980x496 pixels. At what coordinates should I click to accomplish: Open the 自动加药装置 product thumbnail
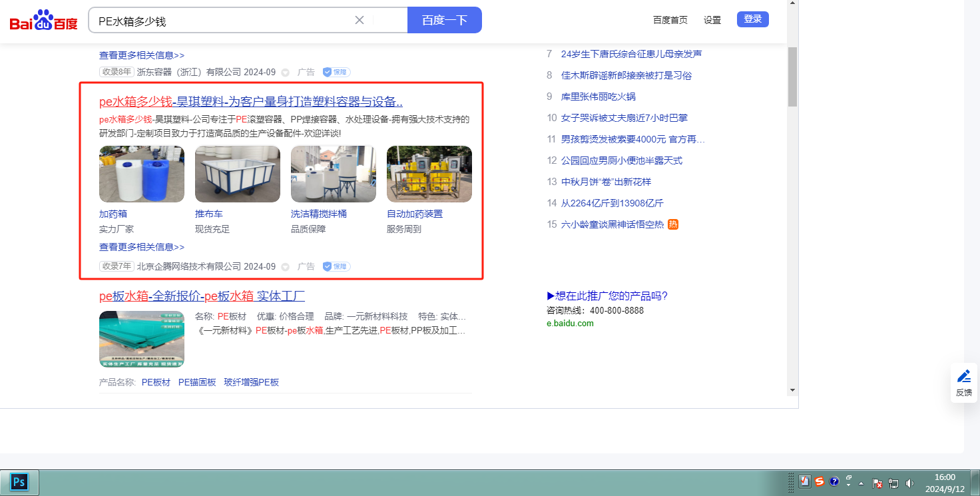click(429, 174)
